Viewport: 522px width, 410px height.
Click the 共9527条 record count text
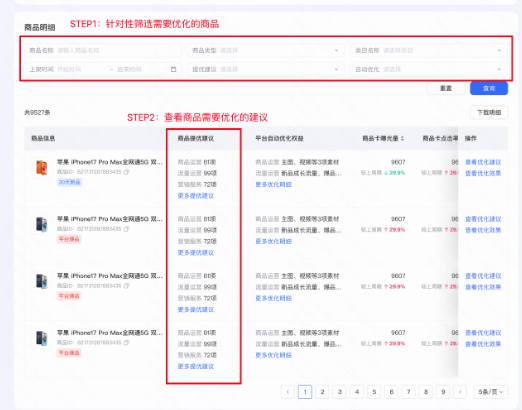coord(37,113)
